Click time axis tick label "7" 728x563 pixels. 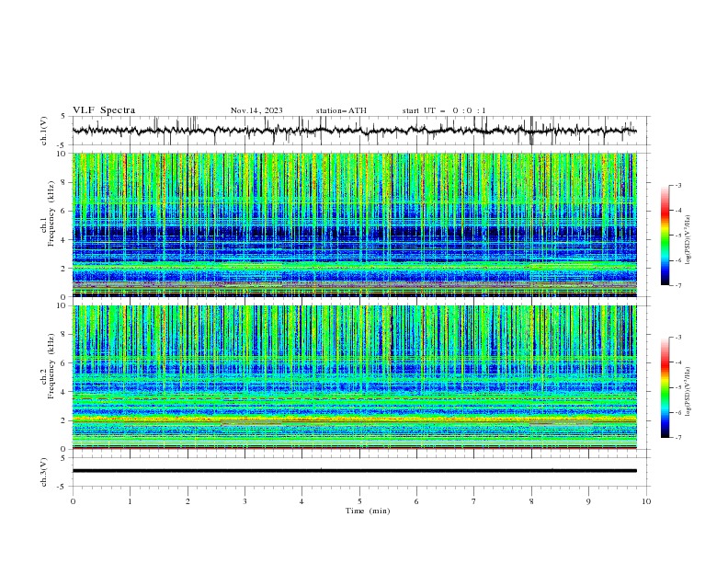(474, 501)
